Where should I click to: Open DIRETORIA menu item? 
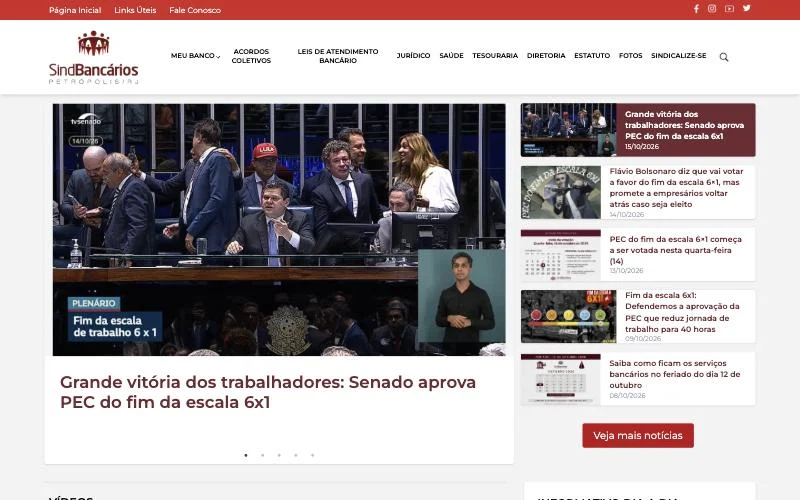546,56
